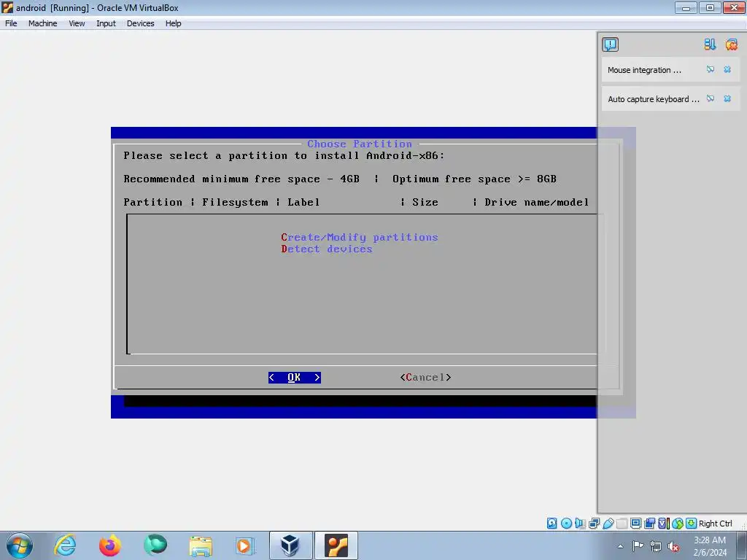Toggle the notification center speech bubble icon
The width and height of the screenshot is (747, 560).
click(x=610, y=44)
